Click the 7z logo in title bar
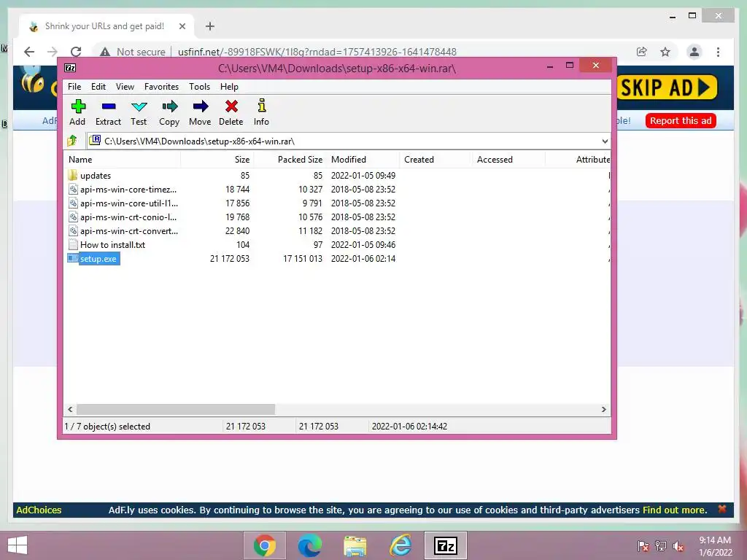 tap(70, 68)
